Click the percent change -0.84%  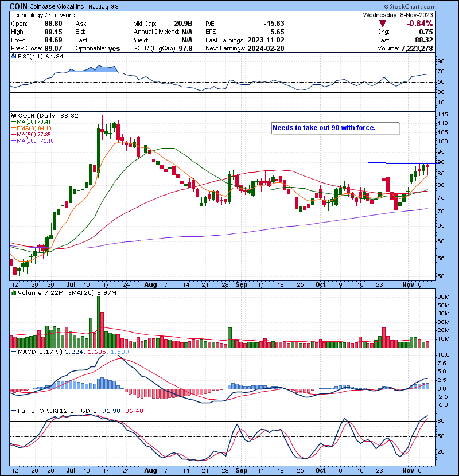tap(420, 24)
